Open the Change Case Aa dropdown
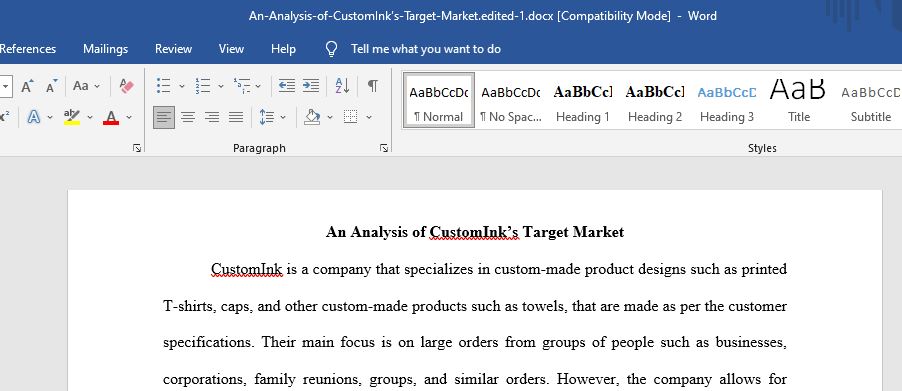The image size is (902, 391). tap(86, 86)
